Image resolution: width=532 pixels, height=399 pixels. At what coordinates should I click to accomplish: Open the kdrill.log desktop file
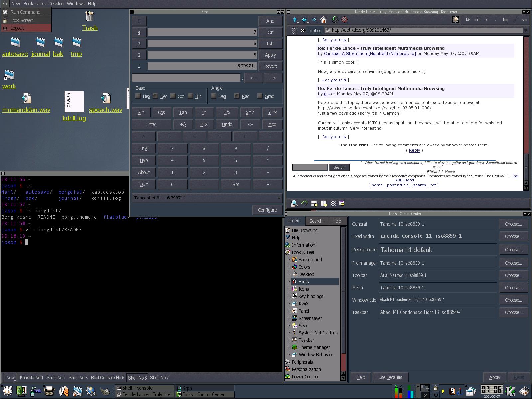pyautogui.click(x=74, y=106)
